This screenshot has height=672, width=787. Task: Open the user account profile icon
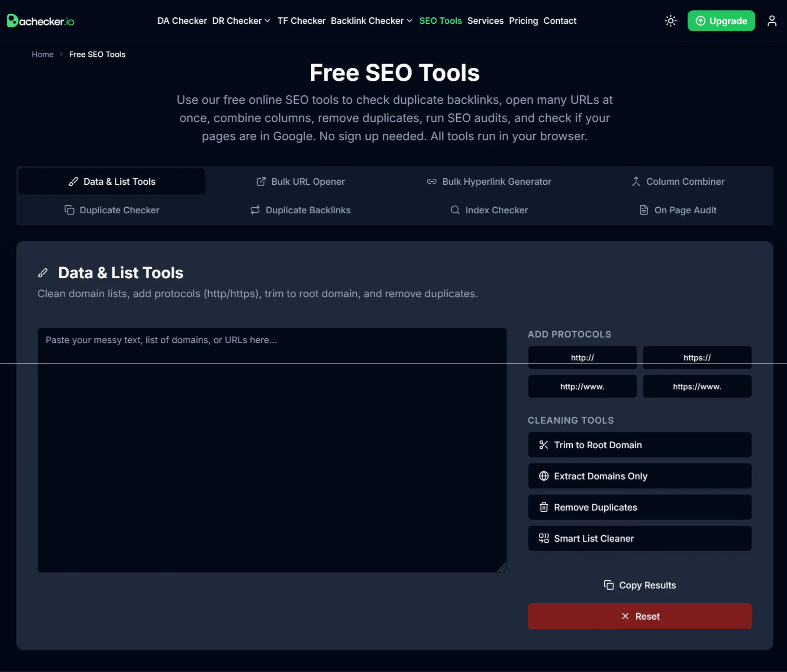tap(772, 21)
